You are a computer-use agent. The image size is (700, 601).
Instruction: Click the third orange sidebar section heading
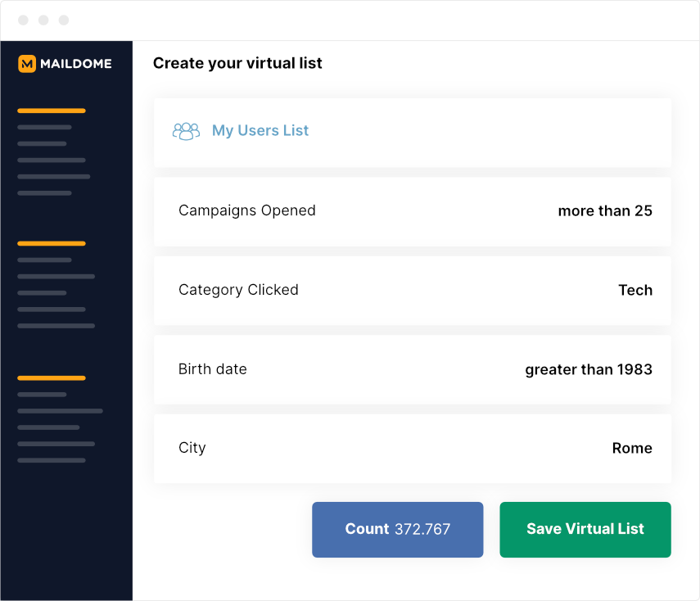[52, 377]
